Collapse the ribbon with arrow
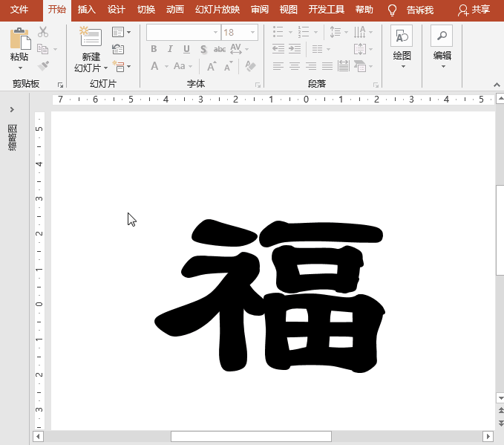This screenshot has height=445, width=504. (x=497, y=85)
